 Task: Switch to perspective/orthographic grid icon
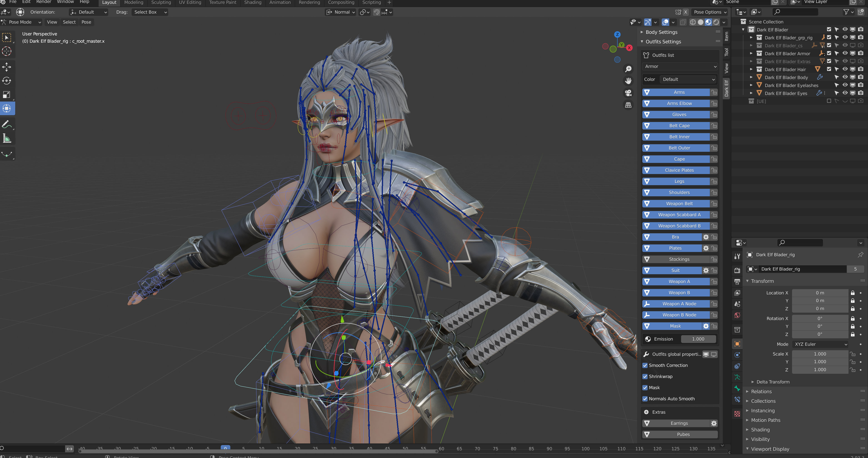(x=629, y=105)
